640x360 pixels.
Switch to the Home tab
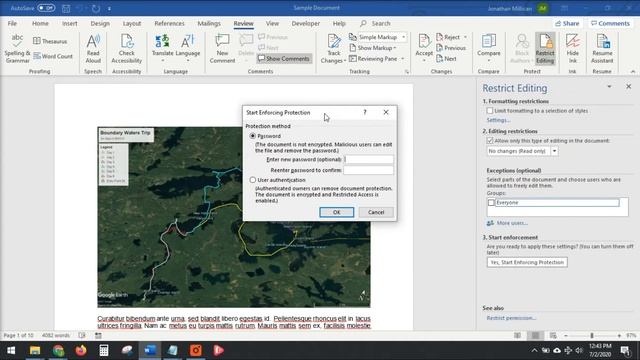tap(40, 24)
